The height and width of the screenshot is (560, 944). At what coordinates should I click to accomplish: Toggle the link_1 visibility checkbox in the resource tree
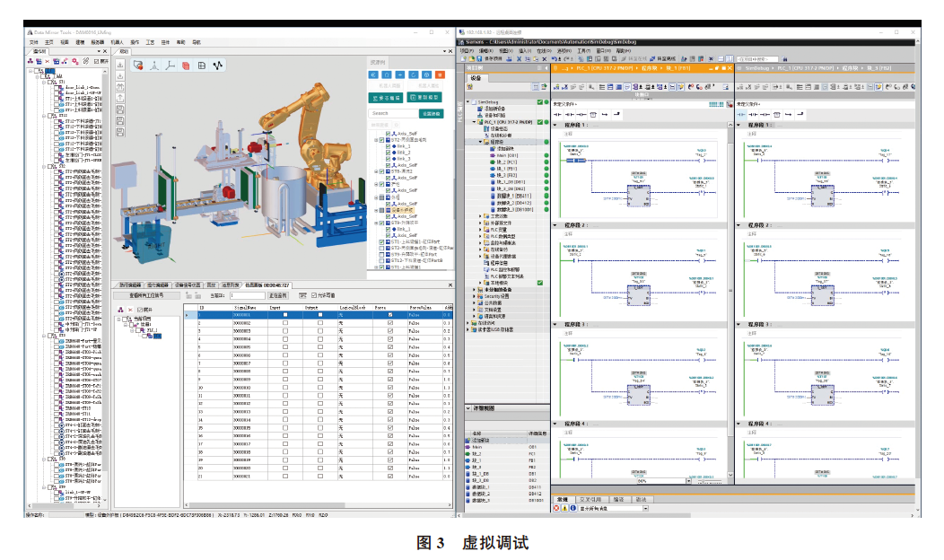point(388,146)
